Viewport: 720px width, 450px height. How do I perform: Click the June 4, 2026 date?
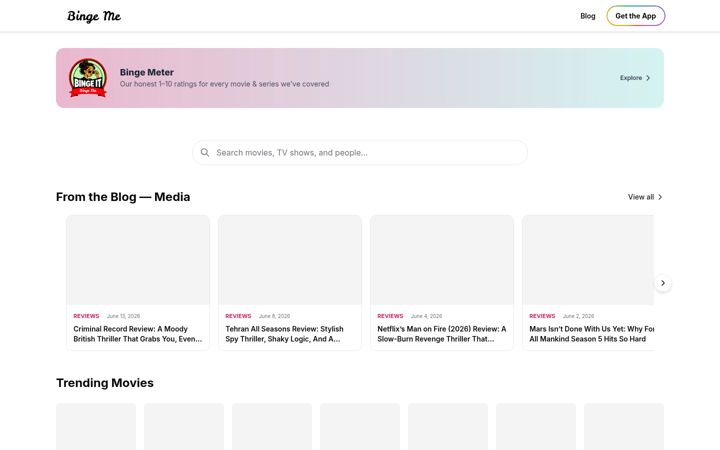point(427,316)
